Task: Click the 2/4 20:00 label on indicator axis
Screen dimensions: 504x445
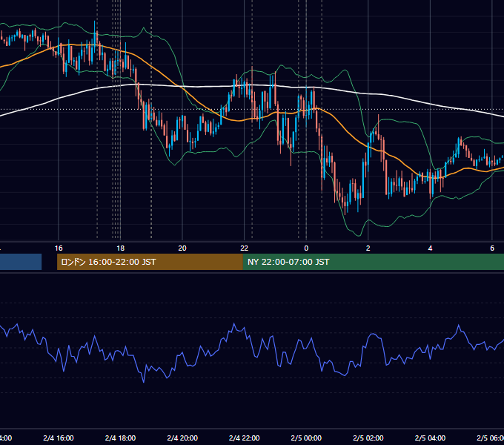Action: [182, 438]
